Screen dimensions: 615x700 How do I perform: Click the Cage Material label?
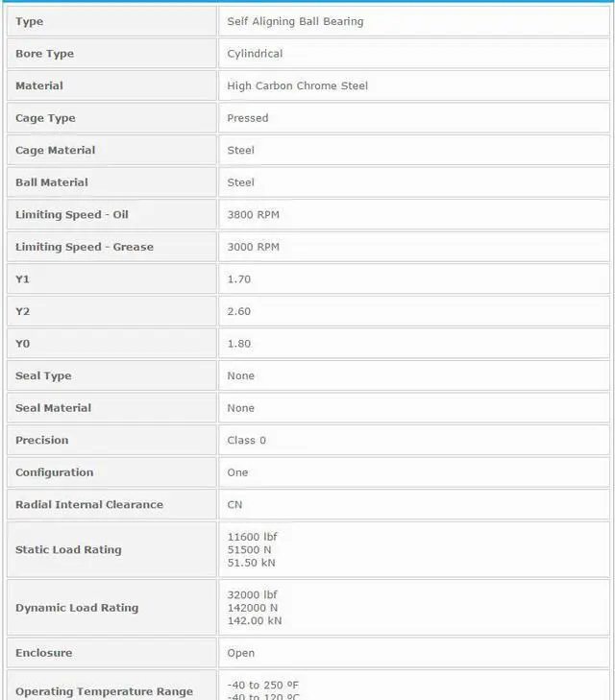tap(56, 150)
